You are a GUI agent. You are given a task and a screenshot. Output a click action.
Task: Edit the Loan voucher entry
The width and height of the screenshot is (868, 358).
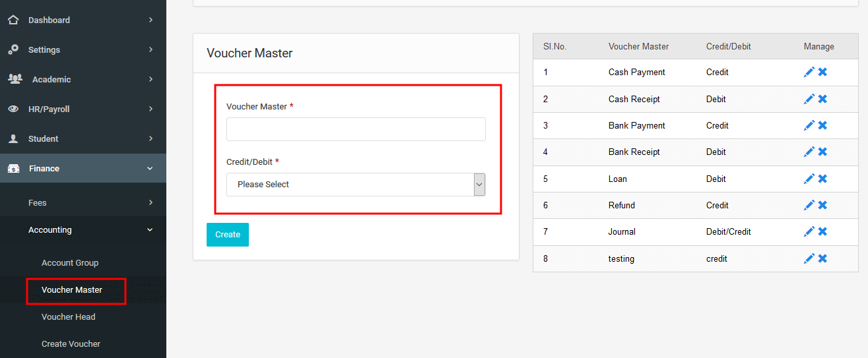(x=809, y=179)
